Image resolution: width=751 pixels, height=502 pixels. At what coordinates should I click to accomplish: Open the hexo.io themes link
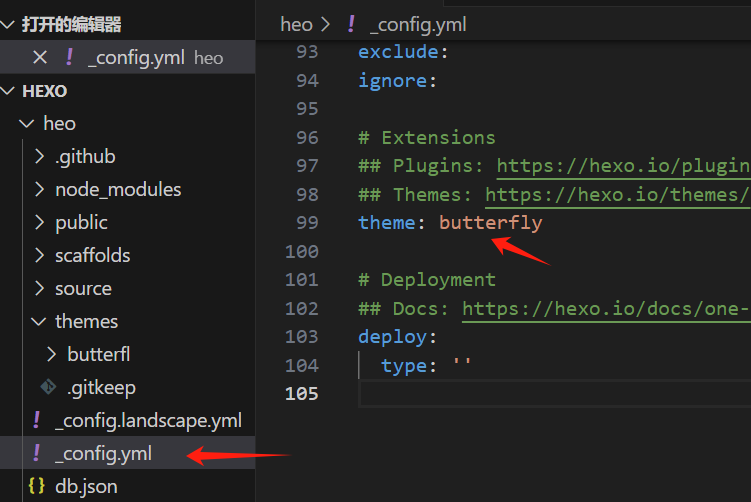tap(618, 194)
